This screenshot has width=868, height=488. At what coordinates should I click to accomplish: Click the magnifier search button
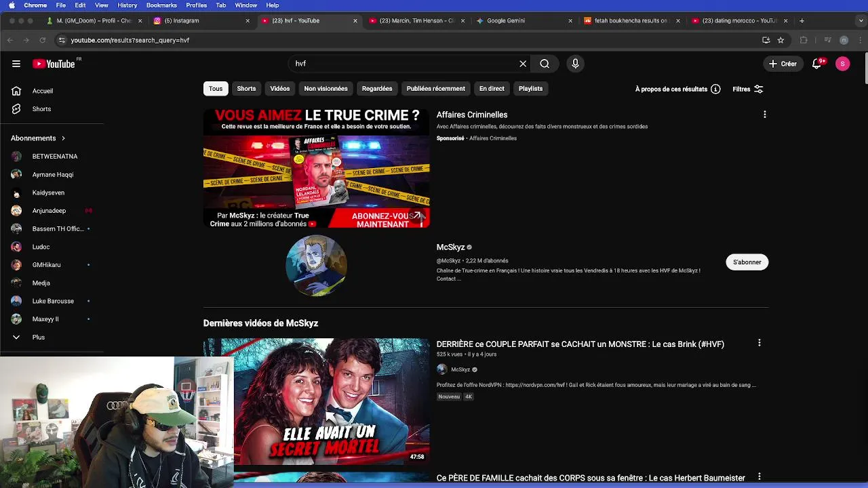(x=545, y=64)
